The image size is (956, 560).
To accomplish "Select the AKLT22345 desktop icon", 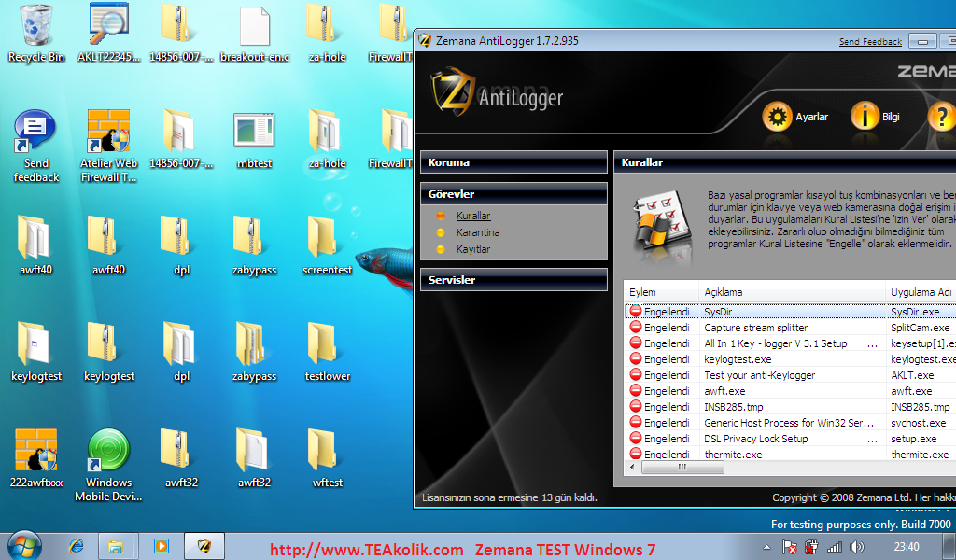I will (108, 34).
